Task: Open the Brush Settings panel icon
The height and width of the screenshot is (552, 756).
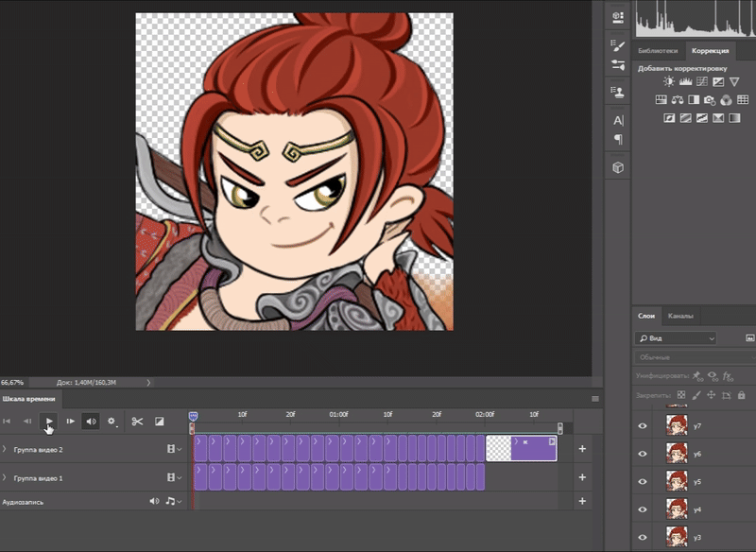Action: 618,45
